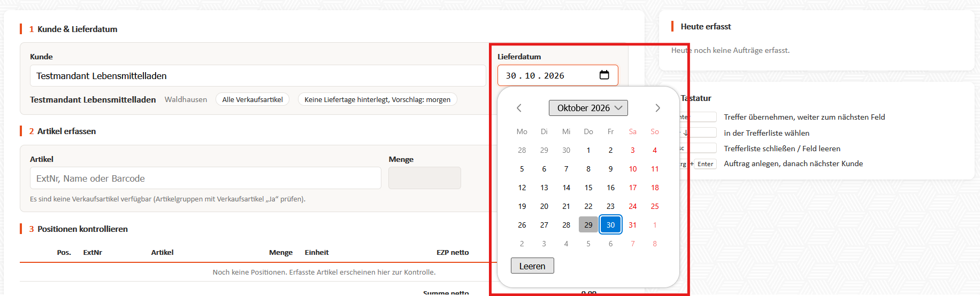The width and height of the screenshot is (980, 296).
Task: Select October 15 in the calendar
Action: click(588, 188)
